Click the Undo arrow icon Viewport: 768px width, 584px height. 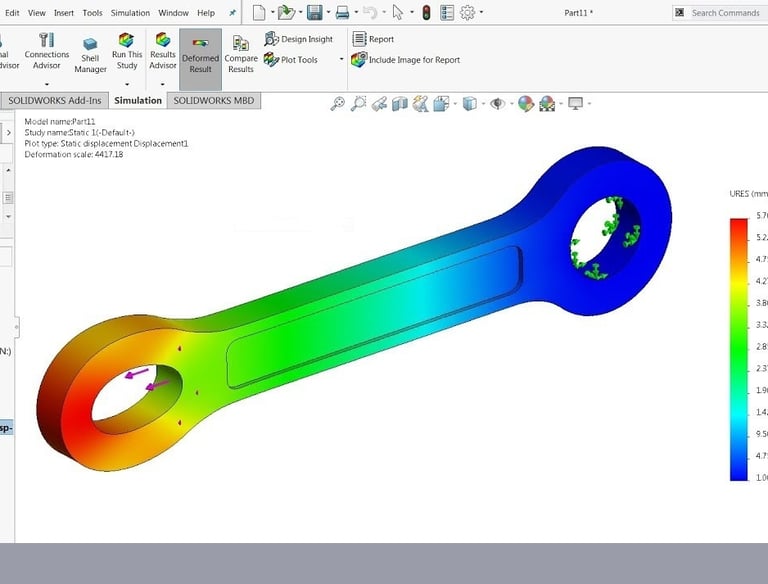370,13
